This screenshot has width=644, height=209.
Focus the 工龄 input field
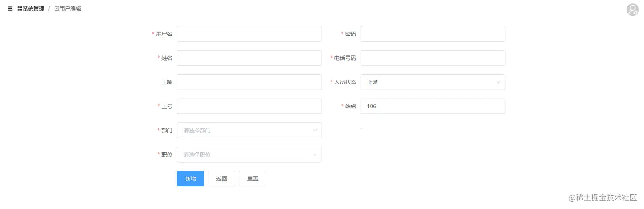tap(249, 82)
